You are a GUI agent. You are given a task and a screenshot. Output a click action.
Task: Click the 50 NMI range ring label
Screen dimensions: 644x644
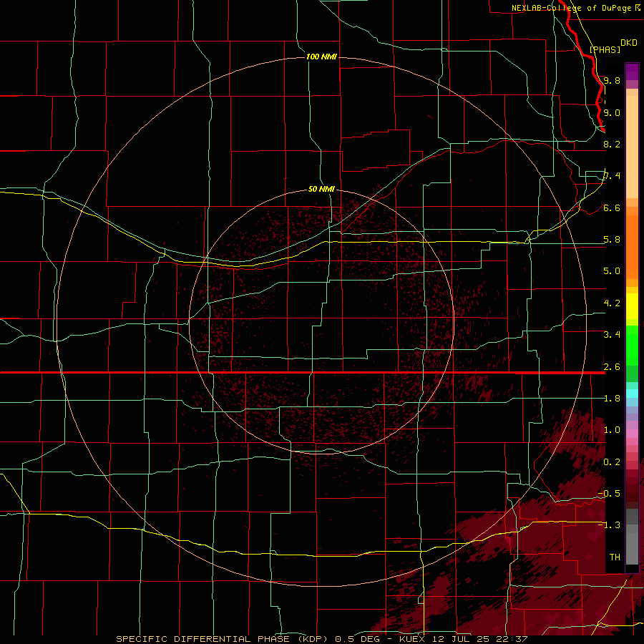pos(321,189)
